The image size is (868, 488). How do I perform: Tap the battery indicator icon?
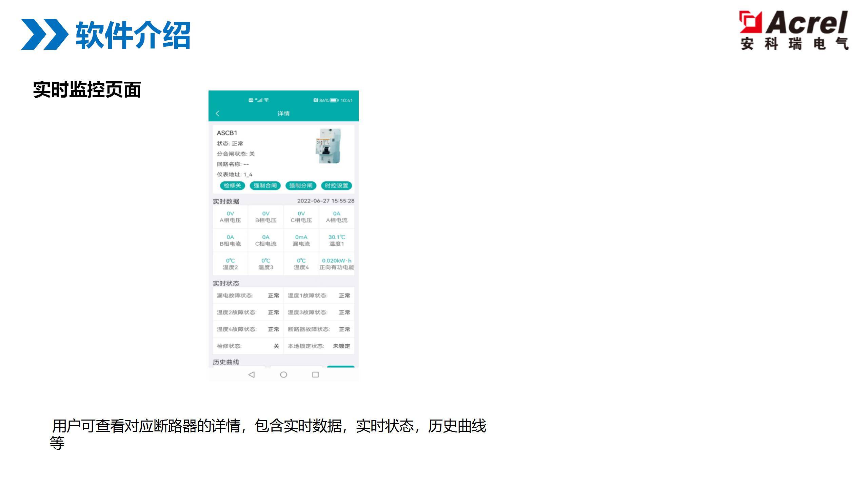click(334, 100)
